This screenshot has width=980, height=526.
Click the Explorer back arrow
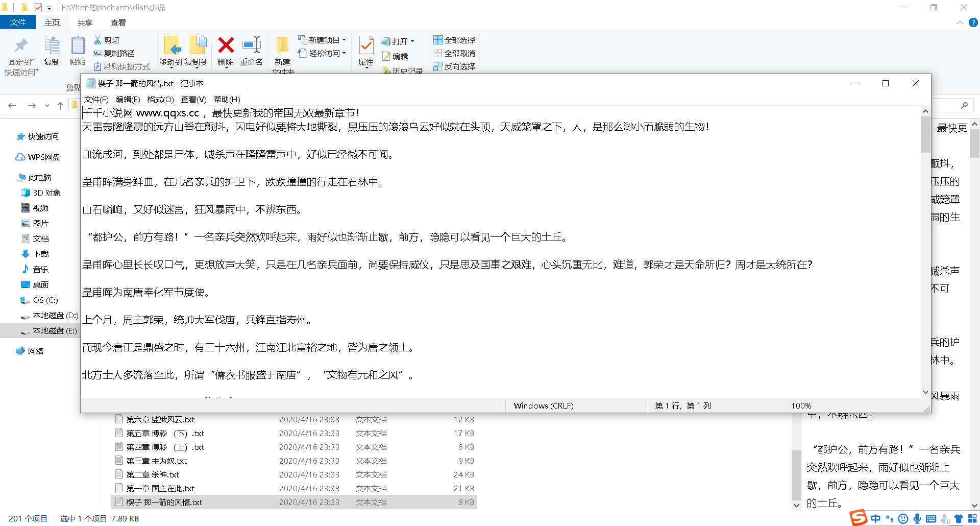(12, 106)
